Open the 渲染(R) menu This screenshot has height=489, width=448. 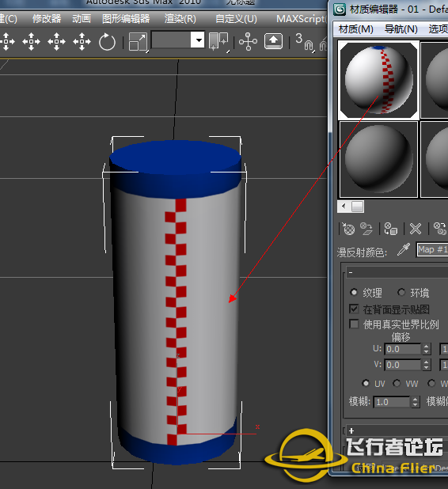click(x=180, y=19)
